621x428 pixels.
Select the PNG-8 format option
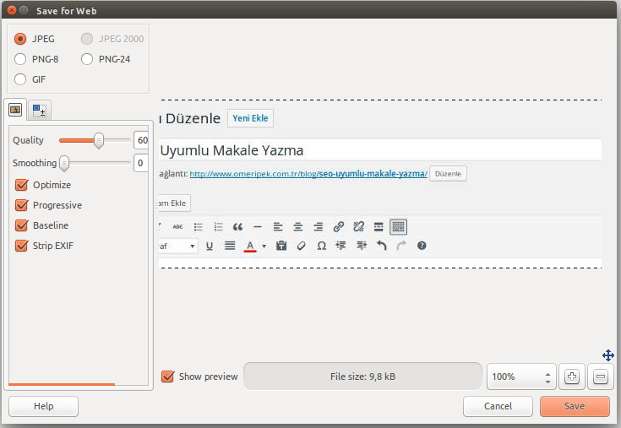click(21, 59)
